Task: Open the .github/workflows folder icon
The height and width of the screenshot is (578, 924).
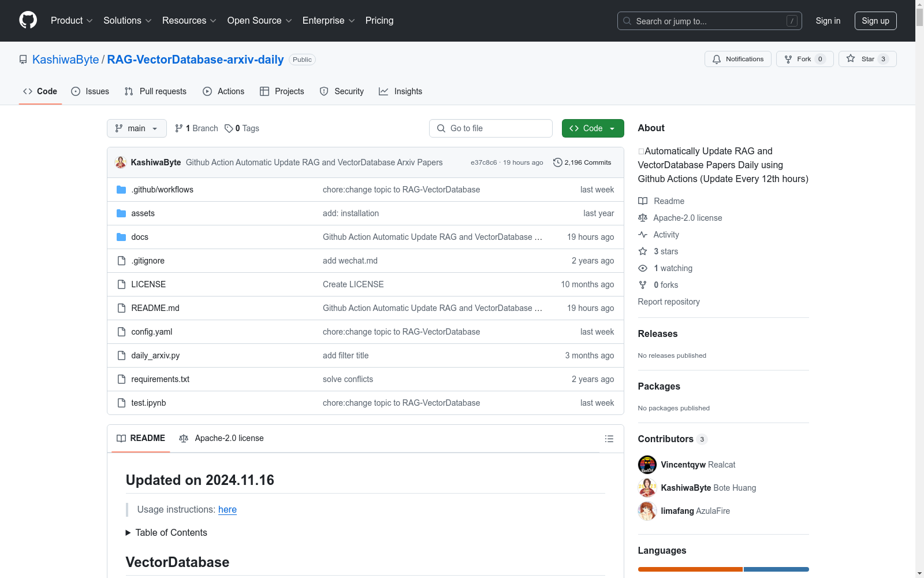Action: pos(121,190)
